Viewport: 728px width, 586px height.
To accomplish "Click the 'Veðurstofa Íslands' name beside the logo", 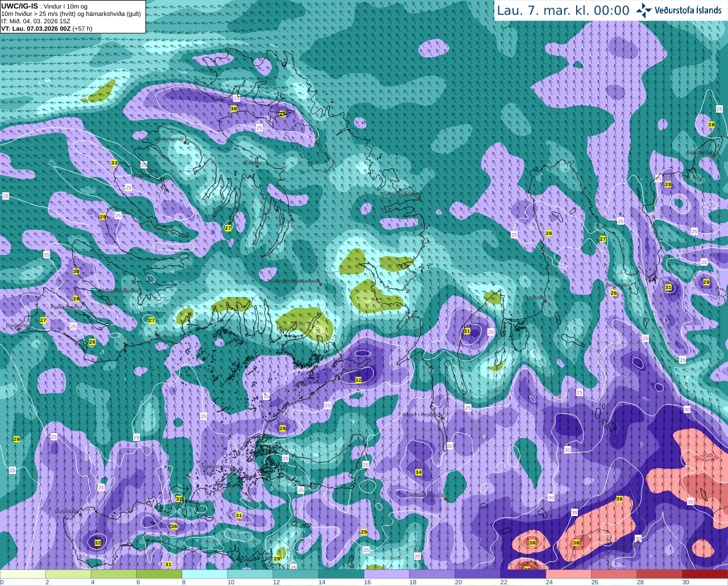I will coord(688,10).
